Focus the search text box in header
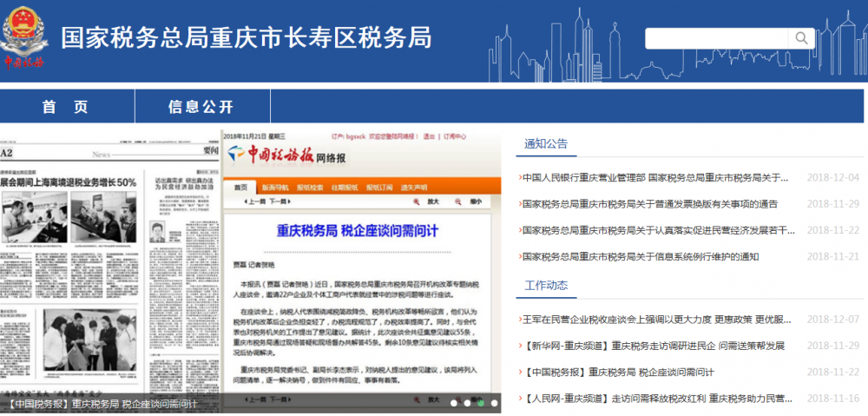This screenshot has height=416, width=868. coord(716,38)
